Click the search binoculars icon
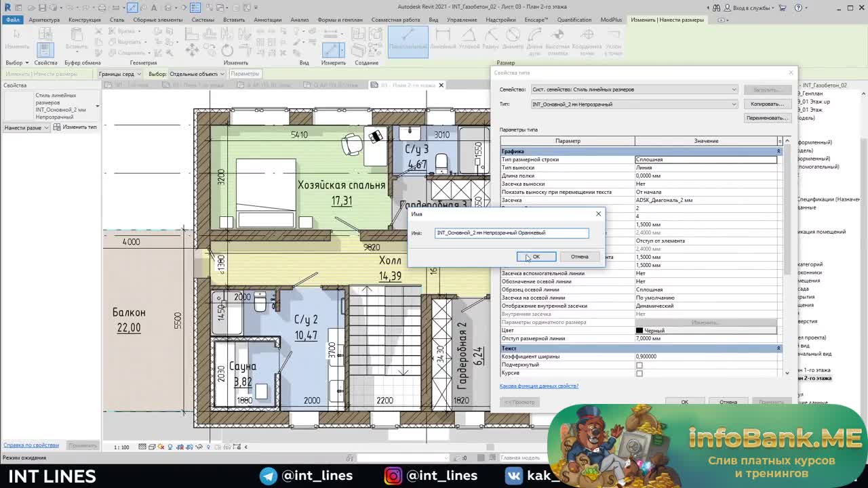The image size is (868, 488). [x=716, y=8]
